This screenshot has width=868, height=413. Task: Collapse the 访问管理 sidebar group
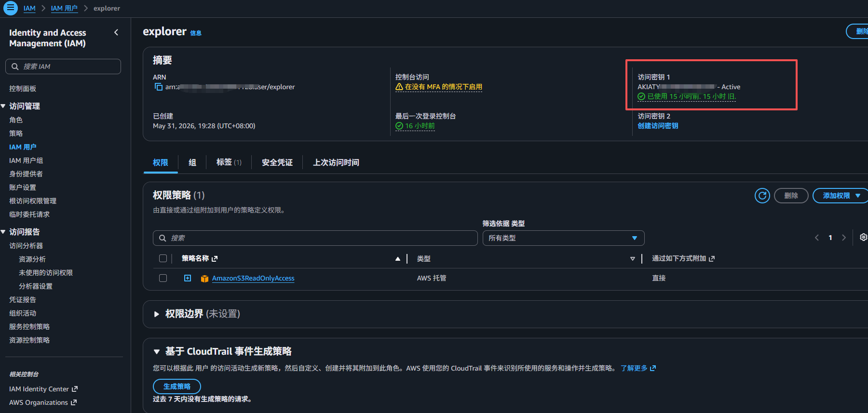3,106
